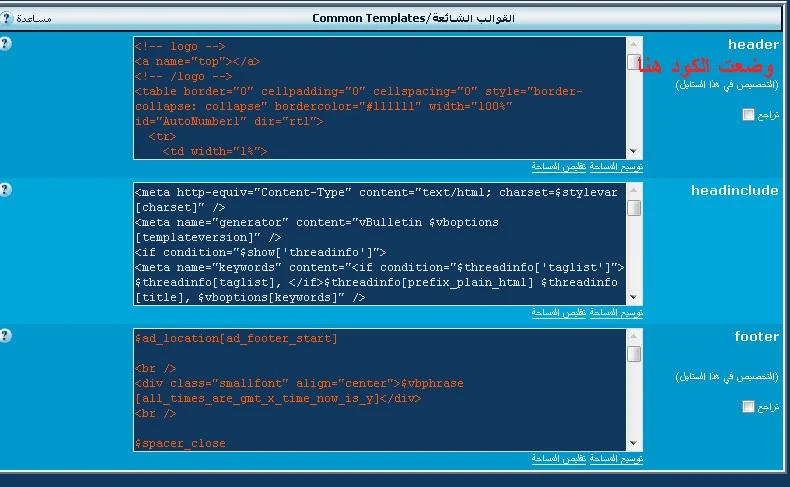Open help icon for the footer template row
This screenshot has height=487, width=790.
tap(5, 334)
